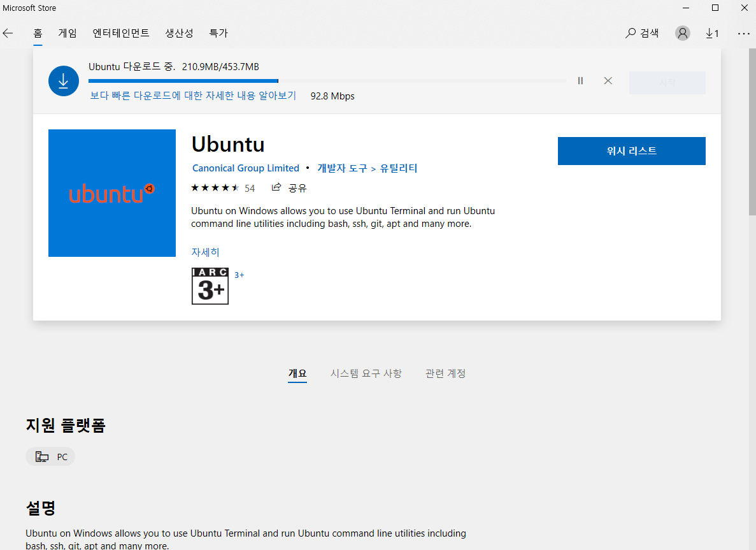756x550 pixels.
Task: Click the vertical scrollbar thumb
Action: 752,131
